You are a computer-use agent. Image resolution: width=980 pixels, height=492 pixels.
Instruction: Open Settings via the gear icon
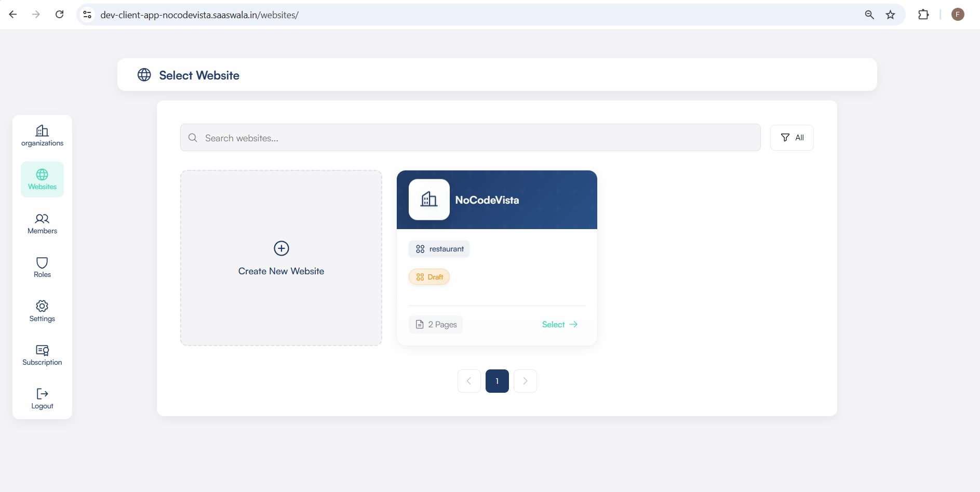(42, 307)
